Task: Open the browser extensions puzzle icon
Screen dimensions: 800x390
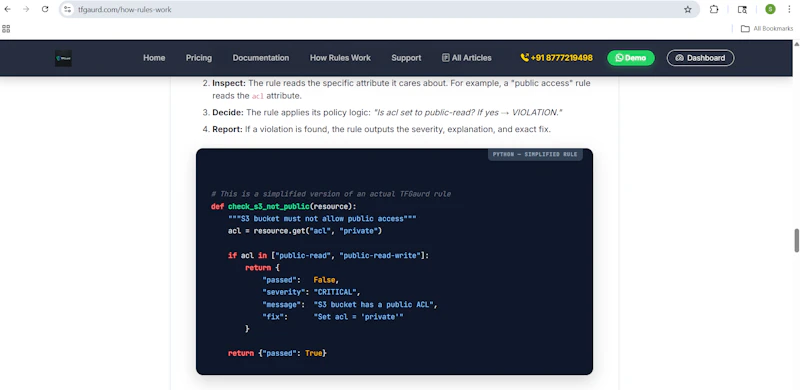Action: (714, 9)
